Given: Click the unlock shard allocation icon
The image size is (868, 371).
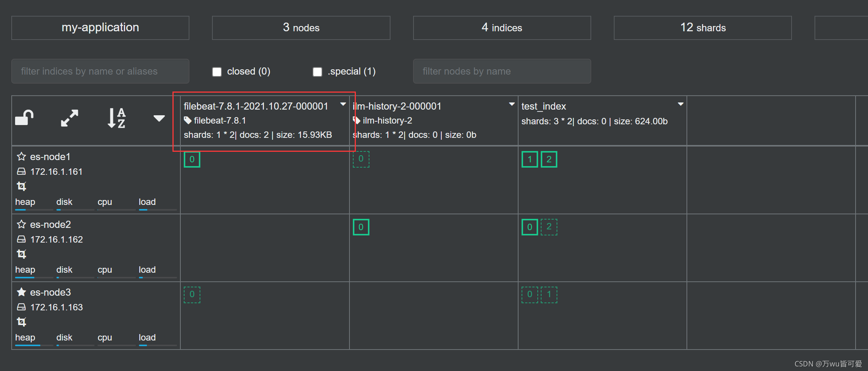Looking at the screenshot, I should 24,118.
